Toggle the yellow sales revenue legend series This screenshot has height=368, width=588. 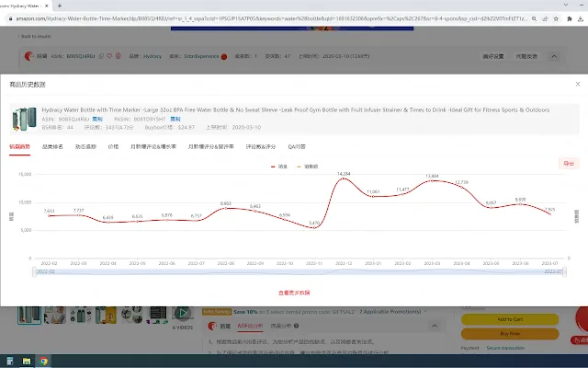click(x=307, y=167)
